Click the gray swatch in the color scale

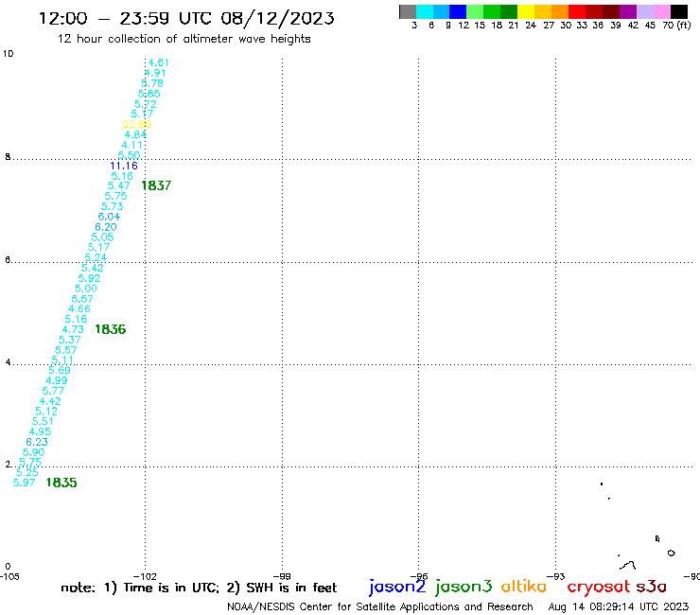pyautogui.click(x=408, y=11)
